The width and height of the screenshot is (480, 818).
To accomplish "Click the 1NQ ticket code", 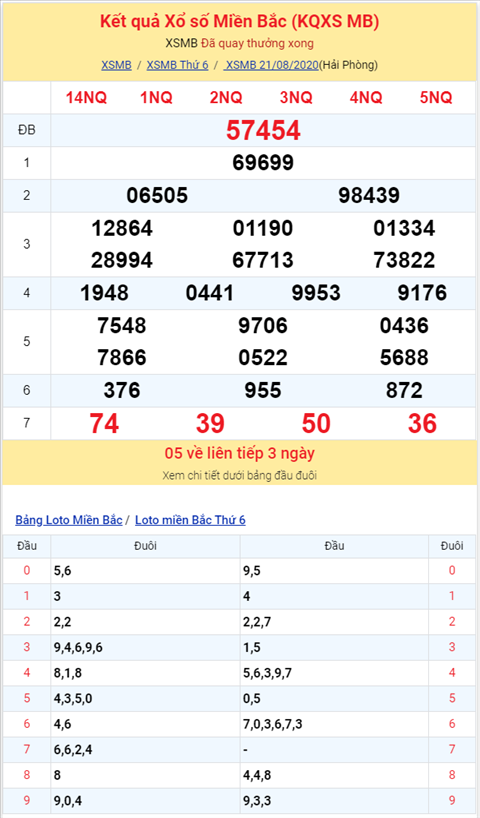I will [x=156, y=98].
